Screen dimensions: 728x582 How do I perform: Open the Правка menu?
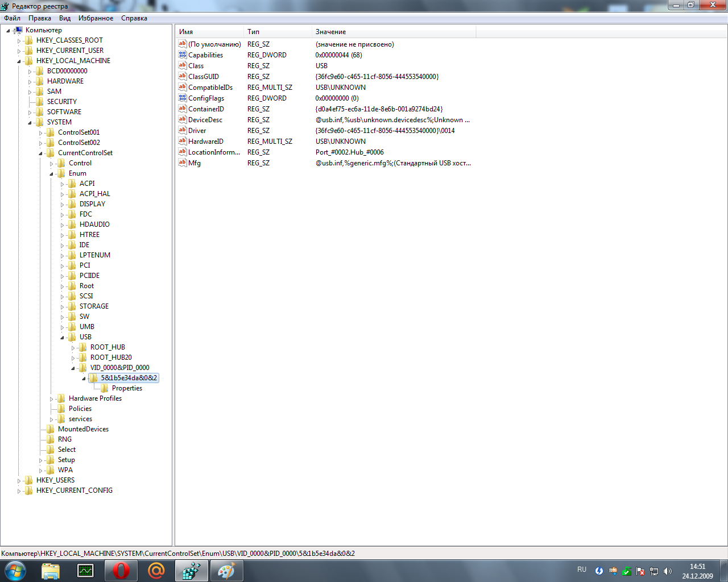coord(40,18)
